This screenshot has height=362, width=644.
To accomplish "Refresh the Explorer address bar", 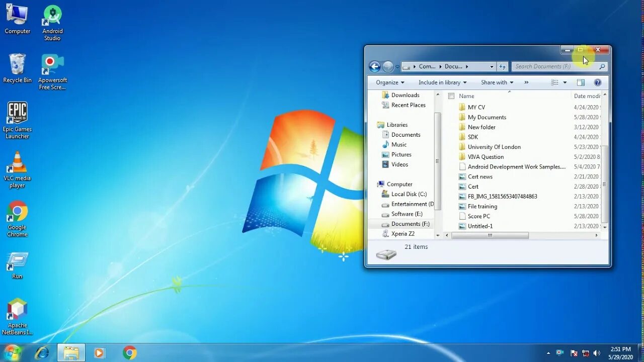I will 502,66.
